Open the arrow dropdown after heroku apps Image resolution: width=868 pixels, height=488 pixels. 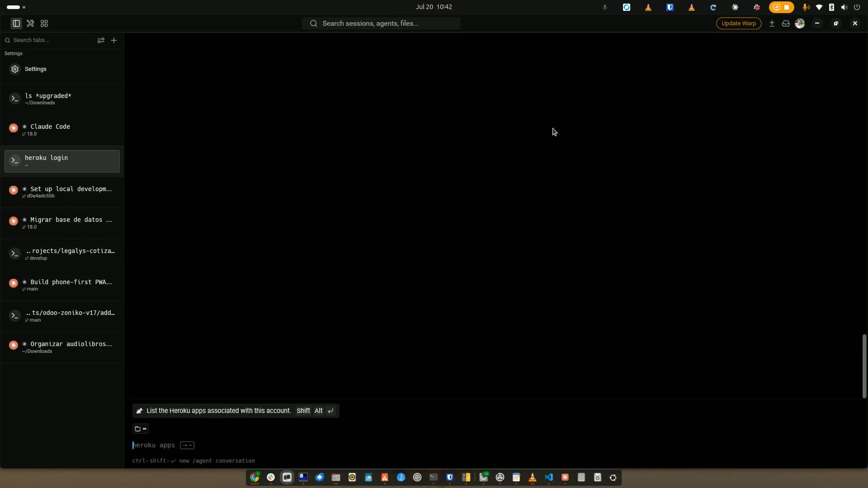187,446
